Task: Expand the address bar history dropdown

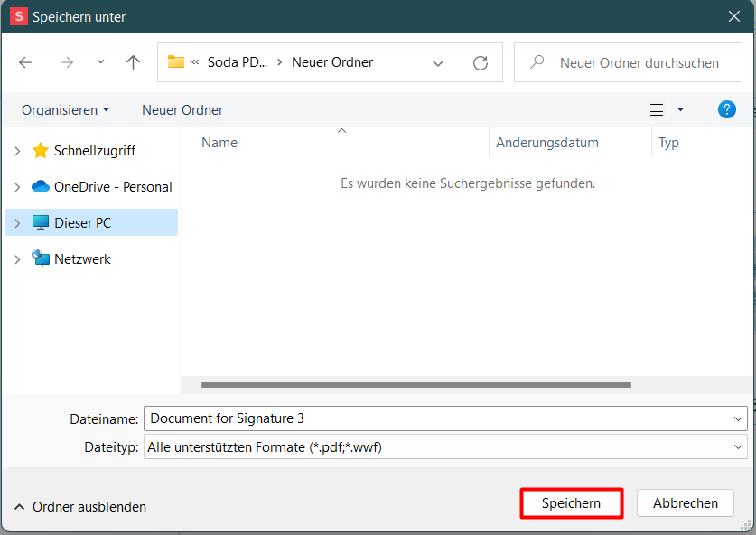Action: (438, 63)
